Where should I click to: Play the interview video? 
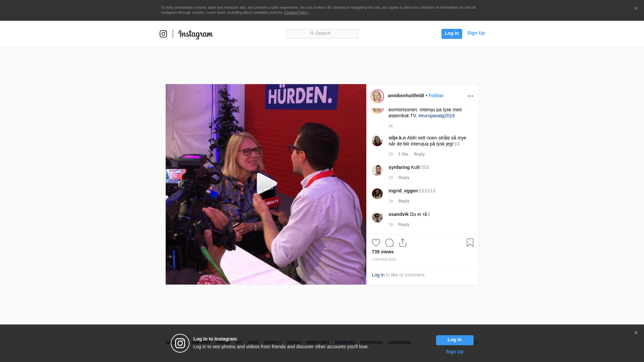pos(267,184)
